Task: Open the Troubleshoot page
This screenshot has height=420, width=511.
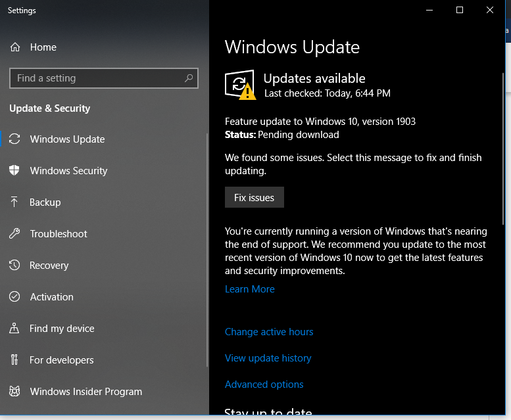Action: (x=105, y=234)
